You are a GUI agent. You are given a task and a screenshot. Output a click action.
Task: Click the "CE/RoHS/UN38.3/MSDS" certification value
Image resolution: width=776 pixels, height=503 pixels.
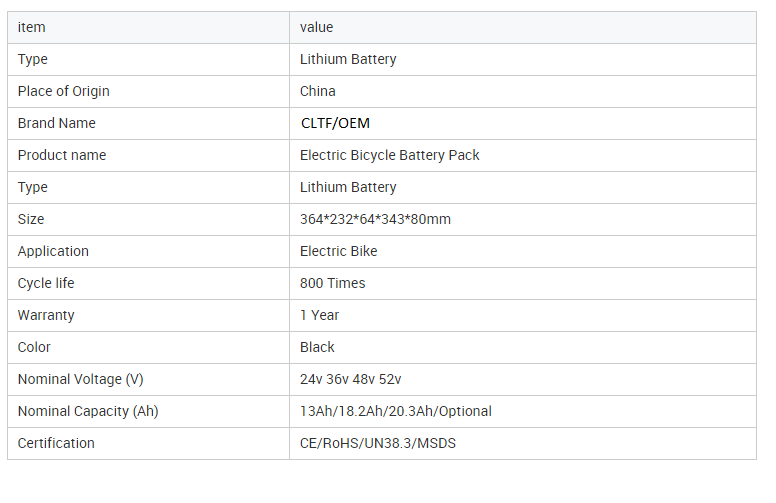click(378, 443)
